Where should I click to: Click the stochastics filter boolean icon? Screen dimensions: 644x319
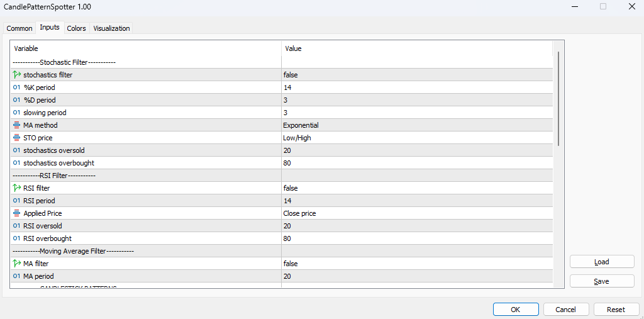tap(16, 75)
